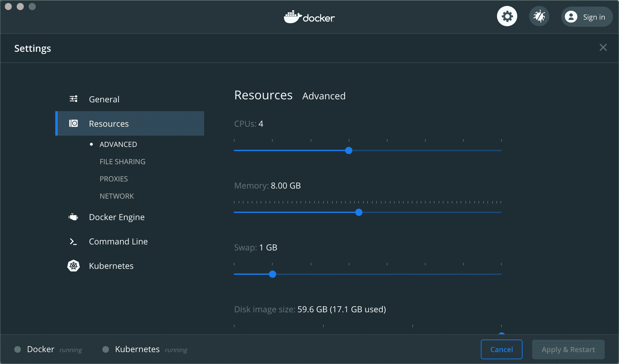Click the Memory slider handle
The height and width of the screenshot is (364, 619).
(359, 212)
